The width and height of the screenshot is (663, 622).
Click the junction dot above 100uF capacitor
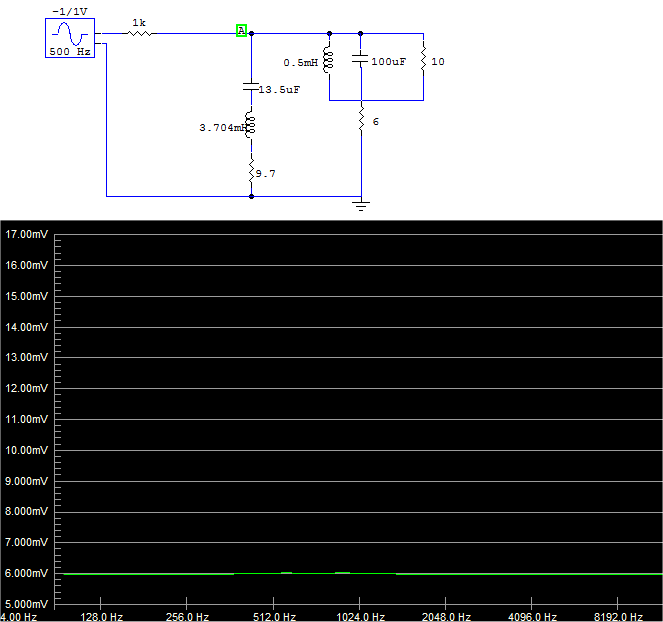coord(360,33)
